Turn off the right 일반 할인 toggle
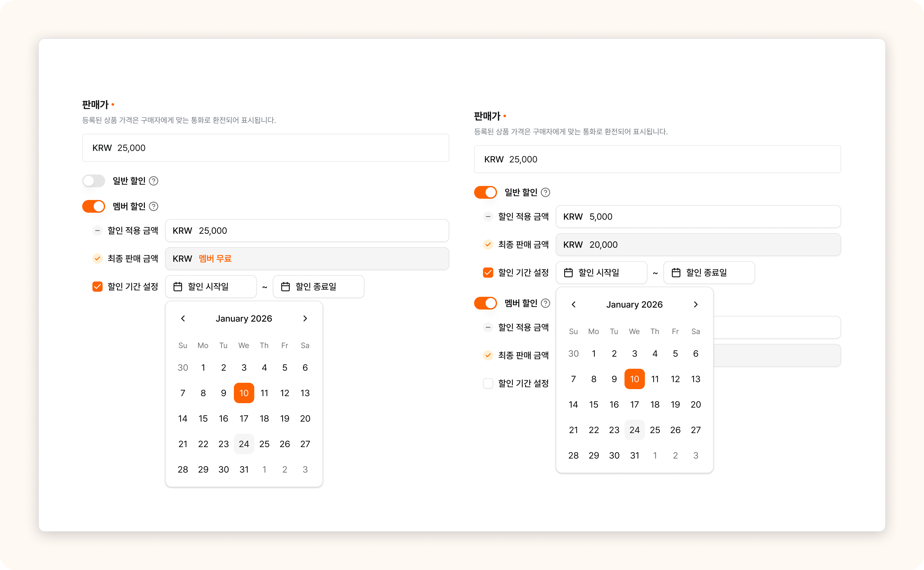Screen dimensions: 924x570 click(x=485, y=193)
